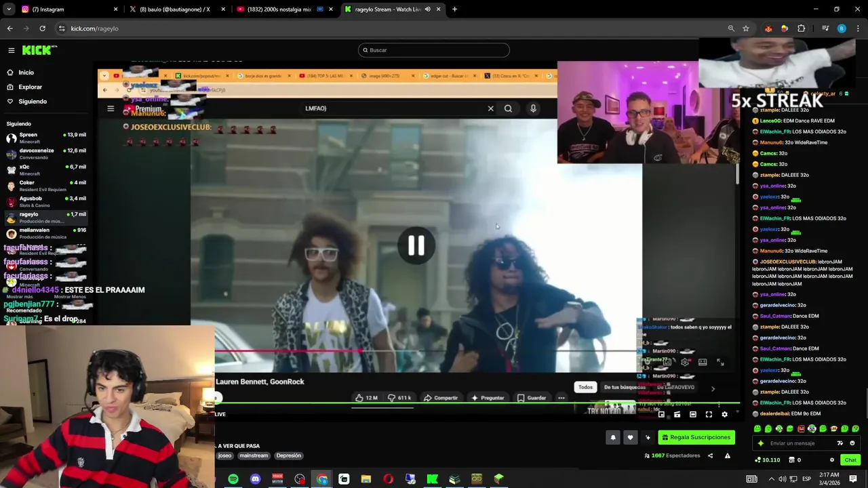Screen dimensions: 868x488
Task: Toggle fullscreen on the Kick player
Action: pos(709,414)
